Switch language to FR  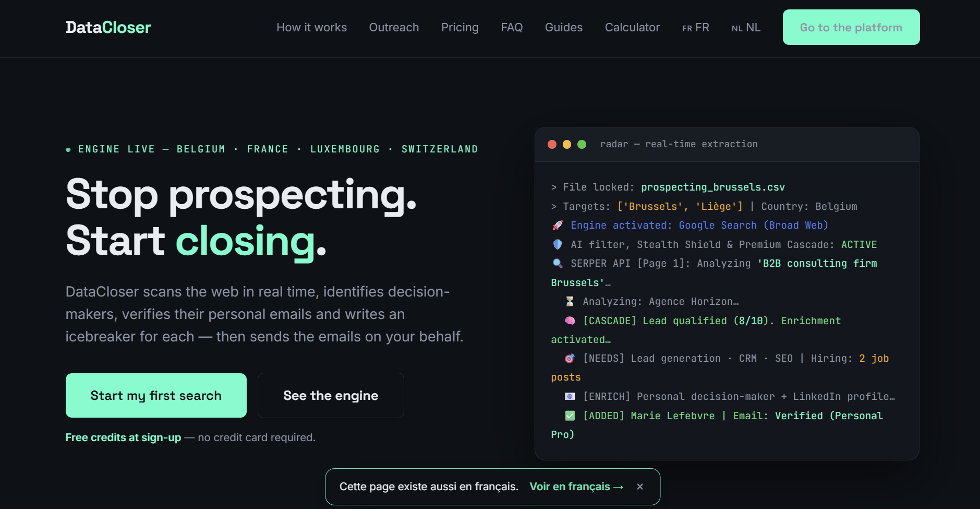tap(695, 27)
